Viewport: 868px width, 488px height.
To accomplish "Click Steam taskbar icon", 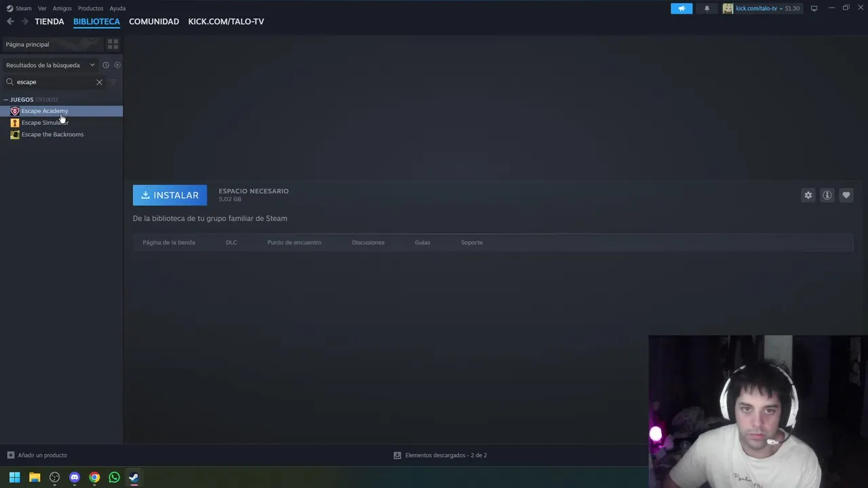I will (134, 477).
